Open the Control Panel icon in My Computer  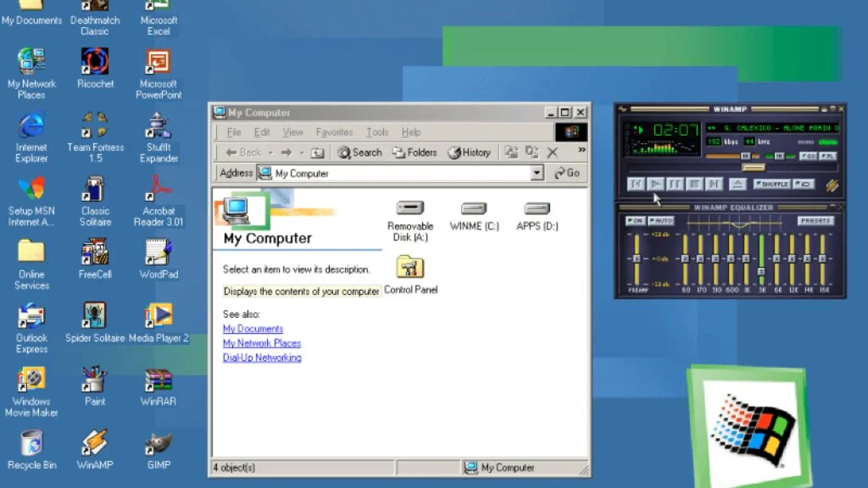point(410,269)
